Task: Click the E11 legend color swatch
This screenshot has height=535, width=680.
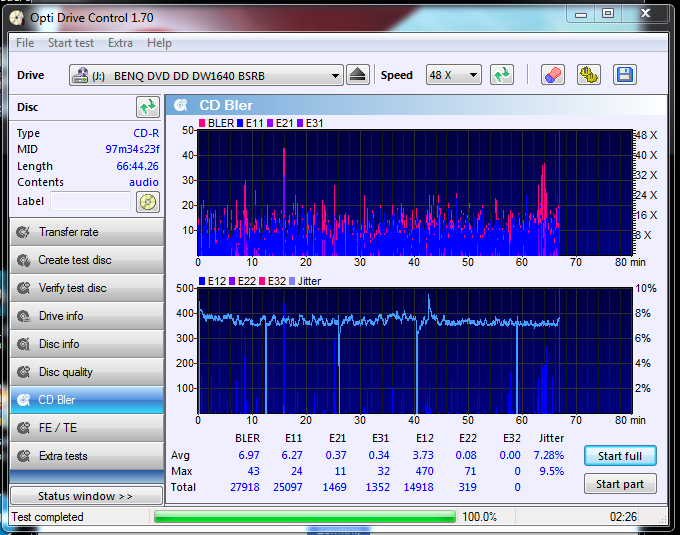Action: pyautogui.click(x=240, y=123)
